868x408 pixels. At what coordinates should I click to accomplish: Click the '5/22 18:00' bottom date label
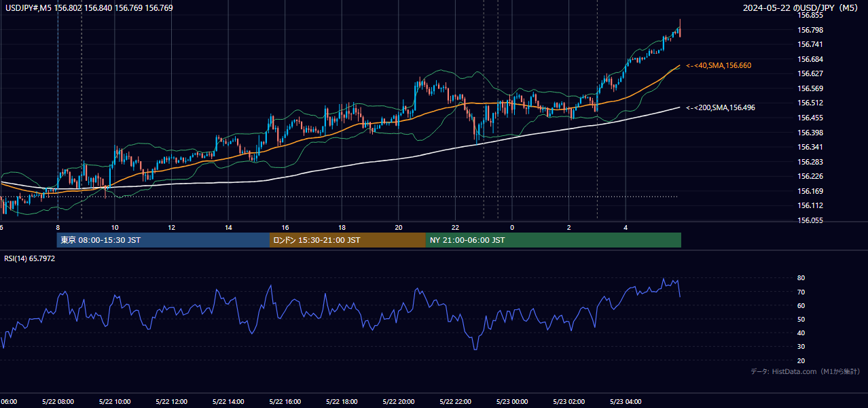coord(342,402)
